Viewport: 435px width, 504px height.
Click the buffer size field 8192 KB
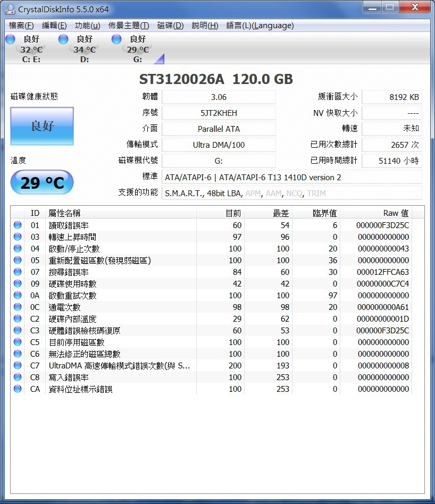pos(392,97)
